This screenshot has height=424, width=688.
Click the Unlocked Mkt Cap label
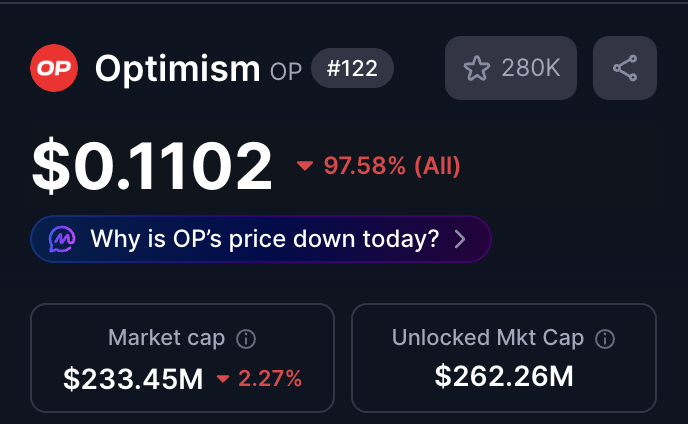point(488,338)
